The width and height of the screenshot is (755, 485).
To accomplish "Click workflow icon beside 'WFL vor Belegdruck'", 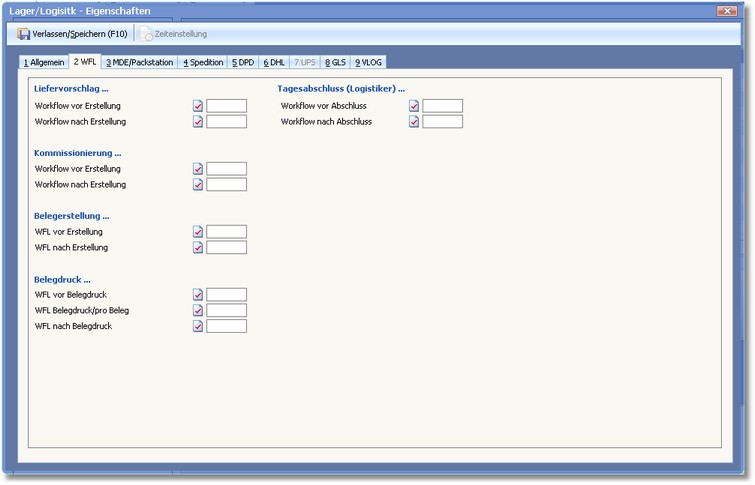I will click(x=198, y=295).
